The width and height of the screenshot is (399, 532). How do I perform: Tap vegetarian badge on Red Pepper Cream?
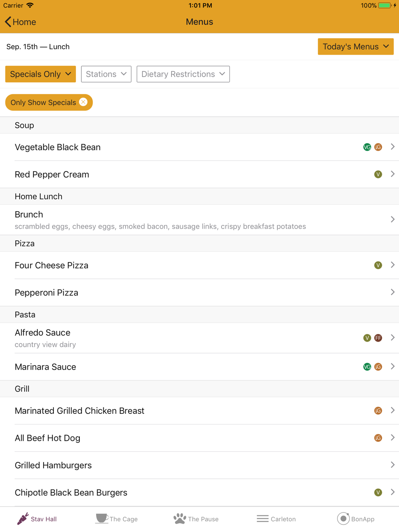click(x=378, y=174)
